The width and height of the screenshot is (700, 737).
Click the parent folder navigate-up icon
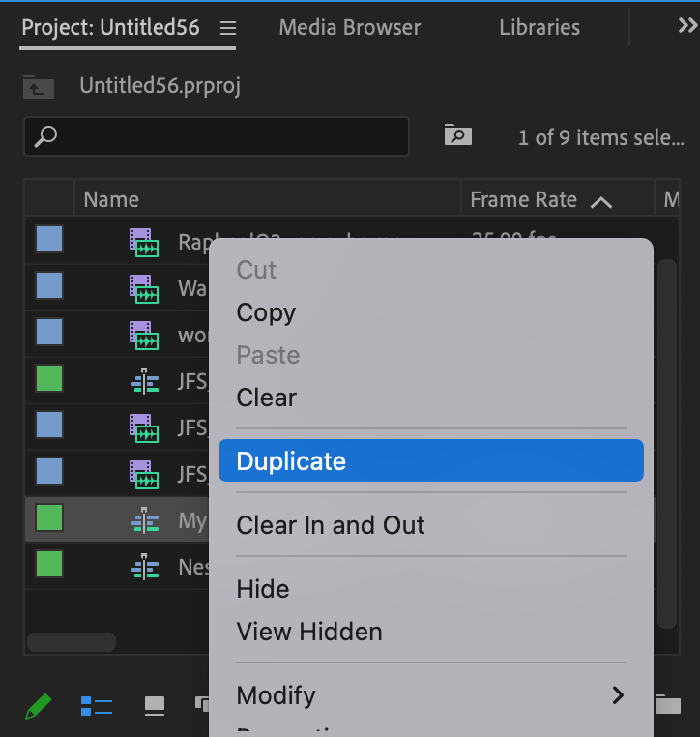coord(39,87)
